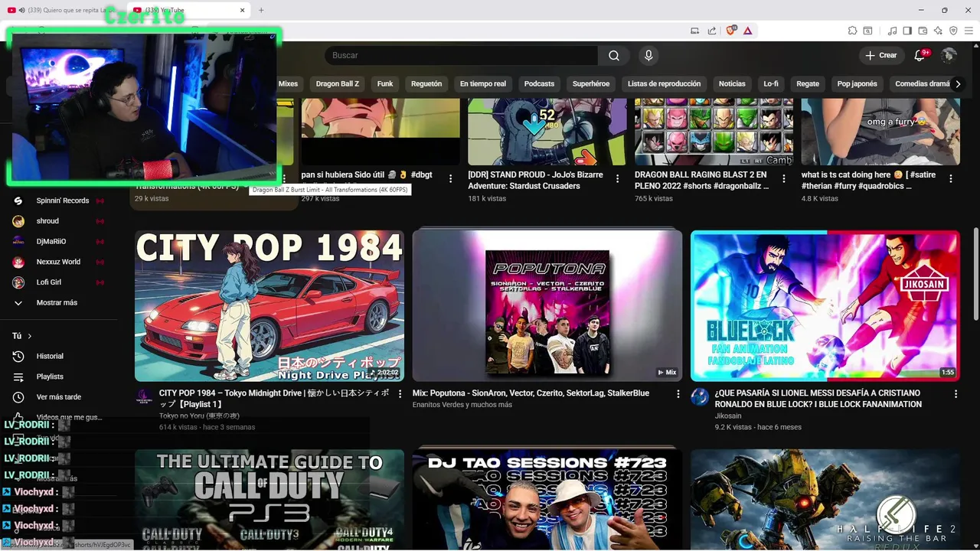
Task: Switch to the 'Quiero que se repita' browser tab
Action: click(x=64, y=10)
